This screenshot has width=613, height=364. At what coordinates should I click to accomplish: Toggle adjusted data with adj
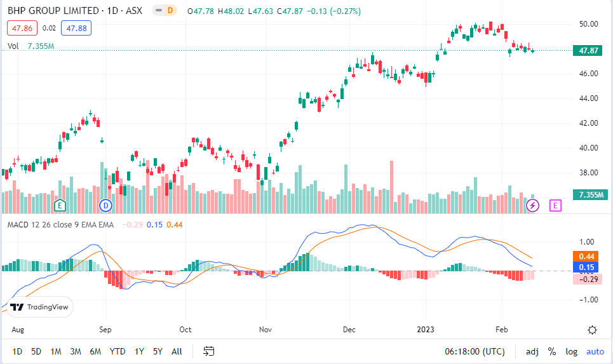[532, 351]
